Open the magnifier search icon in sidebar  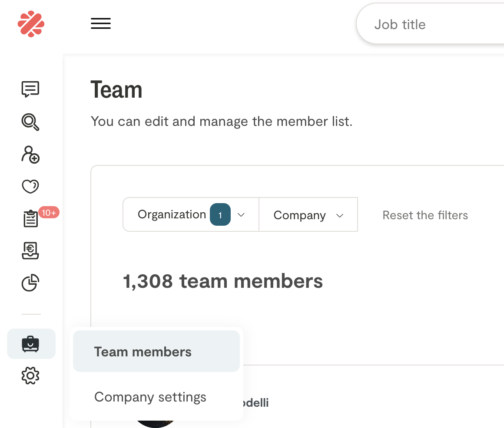click(30, 122)
